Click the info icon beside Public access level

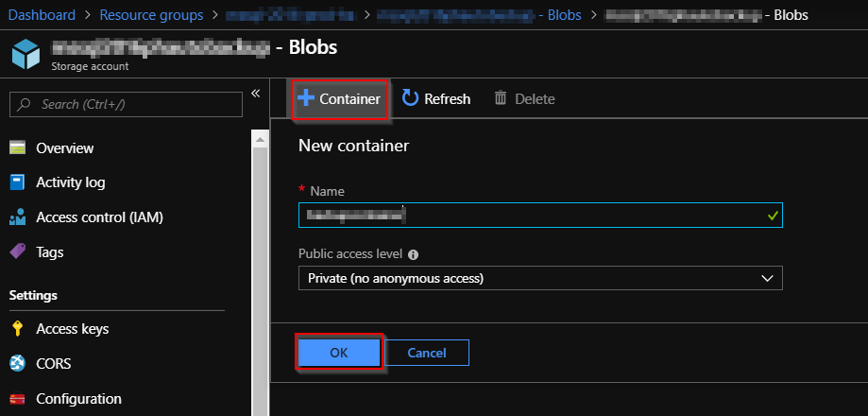[413, 254]
